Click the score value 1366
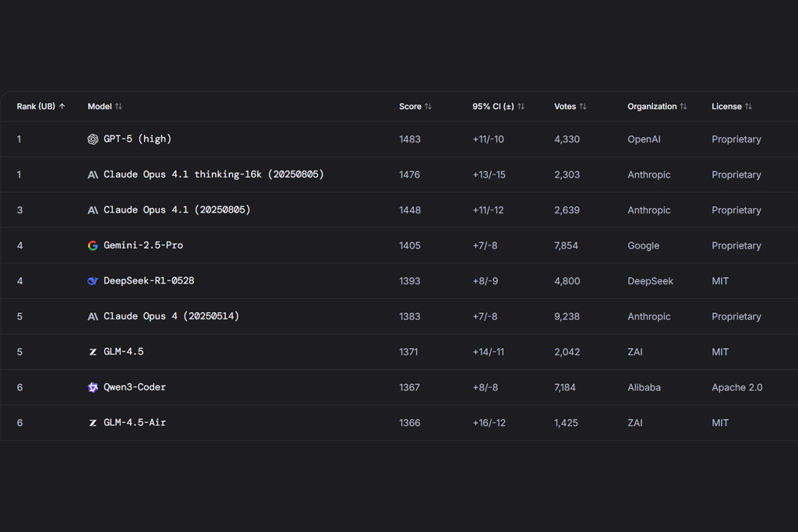798x532 pixels. [410, 423]
